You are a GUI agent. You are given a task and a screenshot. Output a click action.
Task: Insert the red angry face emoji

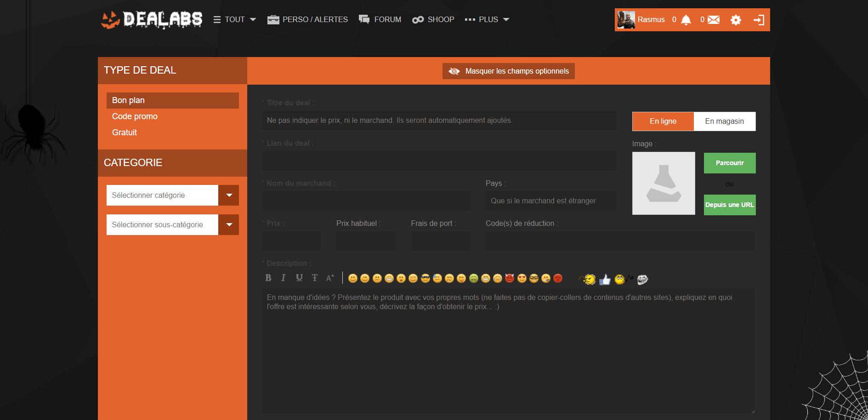pyautogui.click(x=558, y=278)
